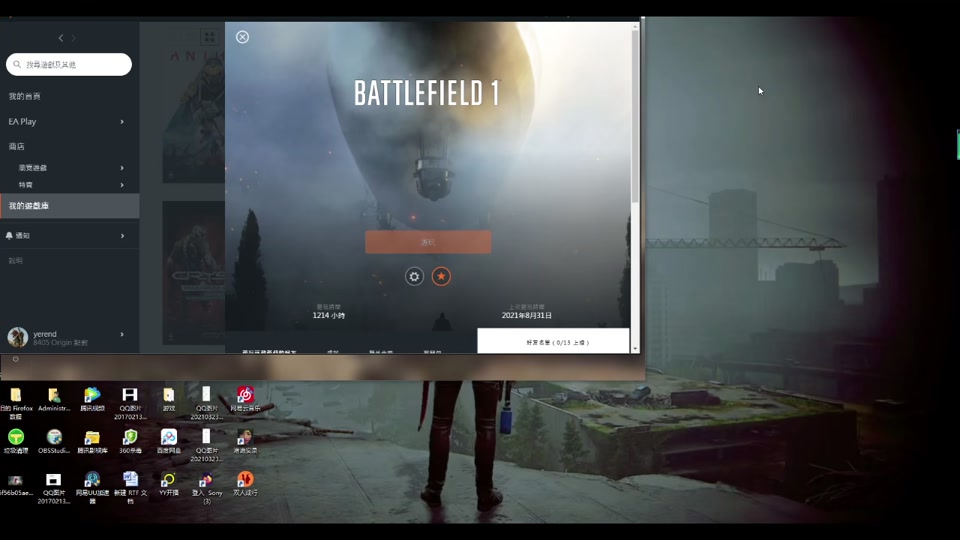Image resolution: width=960 pixels, height=540 pixels.
Task: Launch the 腾讯视频 Tencent Video desktop shortcut
Action: coord(92,399)
